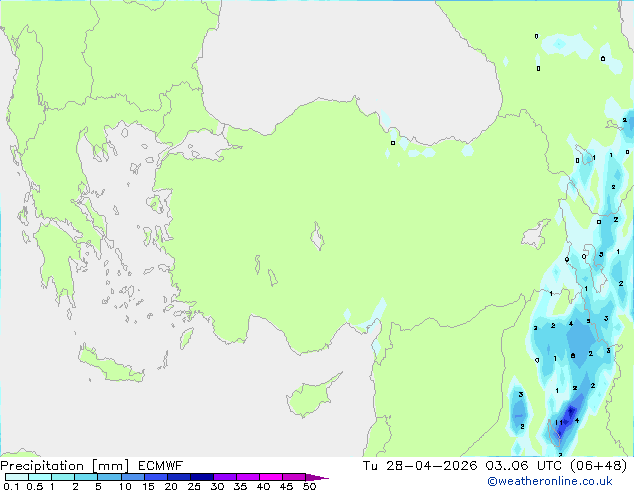Select the 20–25 mm legend swatch
The height and width of the screenshot is (490, 634).
pos(178,477)
